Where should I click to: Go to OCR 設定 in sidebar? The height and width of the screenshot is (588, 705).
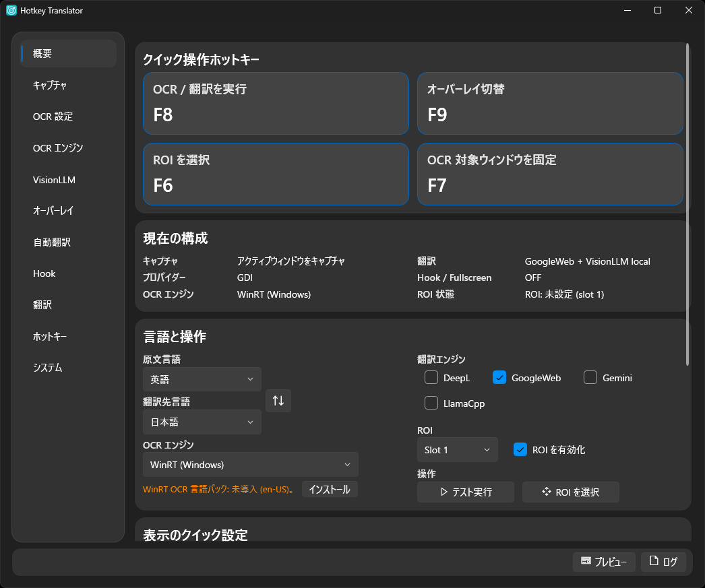(68, 117)
